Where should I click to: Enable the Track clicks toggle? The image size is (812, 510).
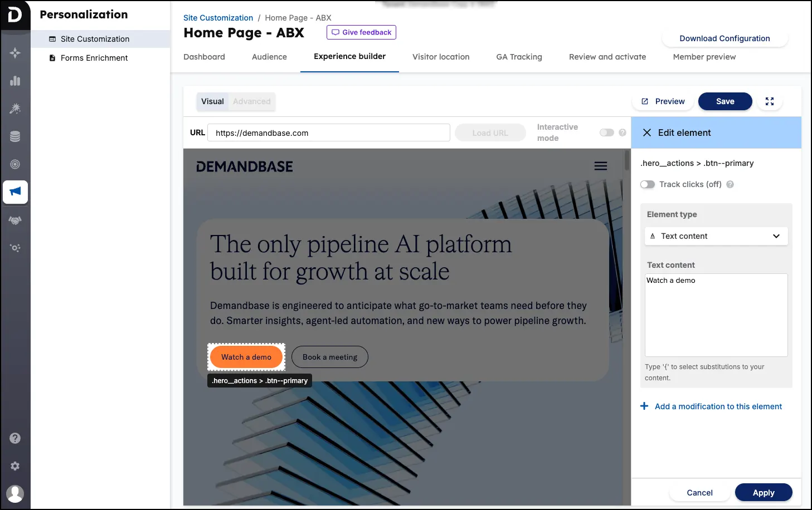click(648, 184)
